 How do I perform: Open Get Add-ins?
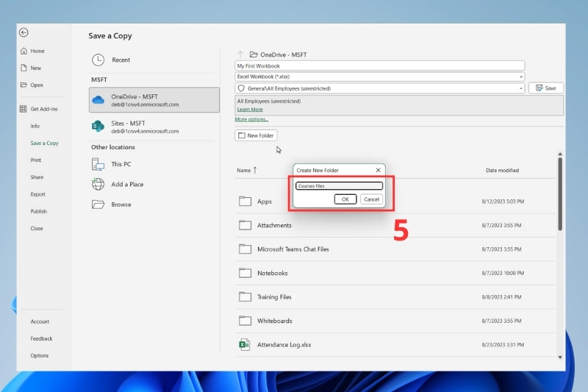[44, 109]
